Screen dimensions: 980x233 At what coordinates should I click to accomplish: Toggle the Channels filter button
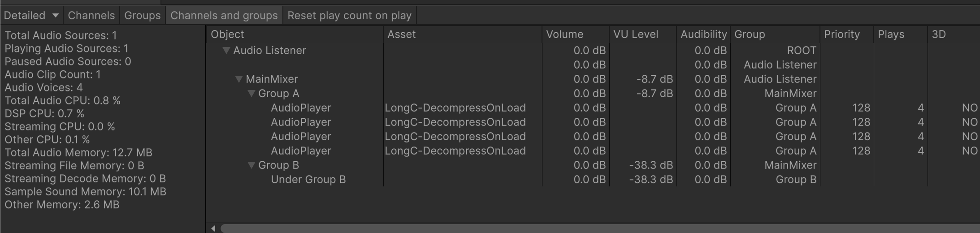[91, 16]
